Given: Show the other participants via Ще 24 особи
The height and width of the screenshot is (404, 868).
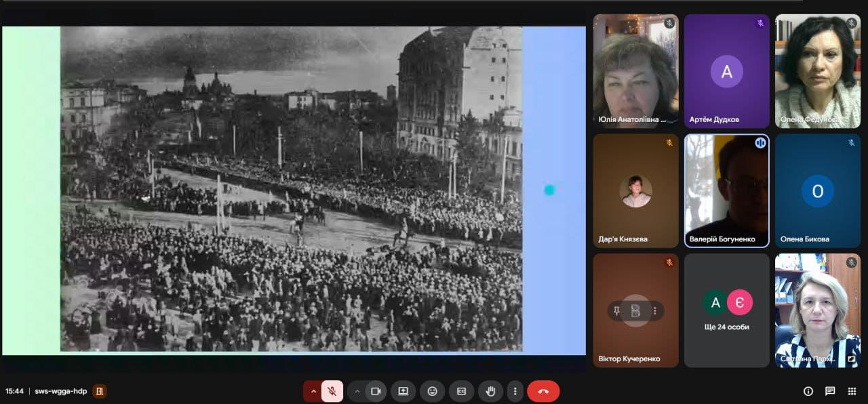Looking at the screenshot, I should (x=726, y=311).
